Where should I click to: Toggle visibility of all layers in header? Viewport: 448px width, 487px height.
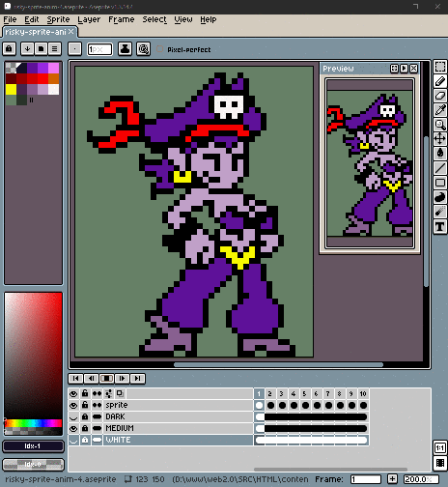pyautogui.click(x=73, y=393)
